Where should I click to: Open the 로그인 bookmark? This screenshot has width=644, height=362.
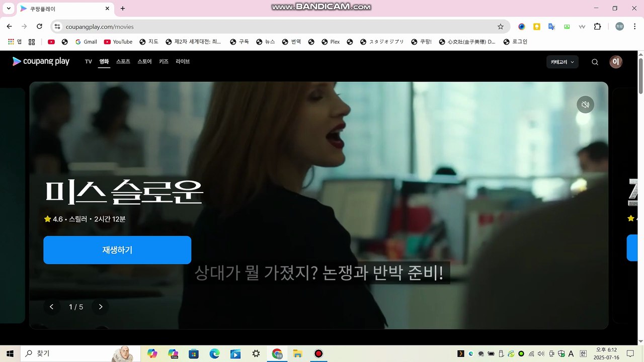[515, 42]
